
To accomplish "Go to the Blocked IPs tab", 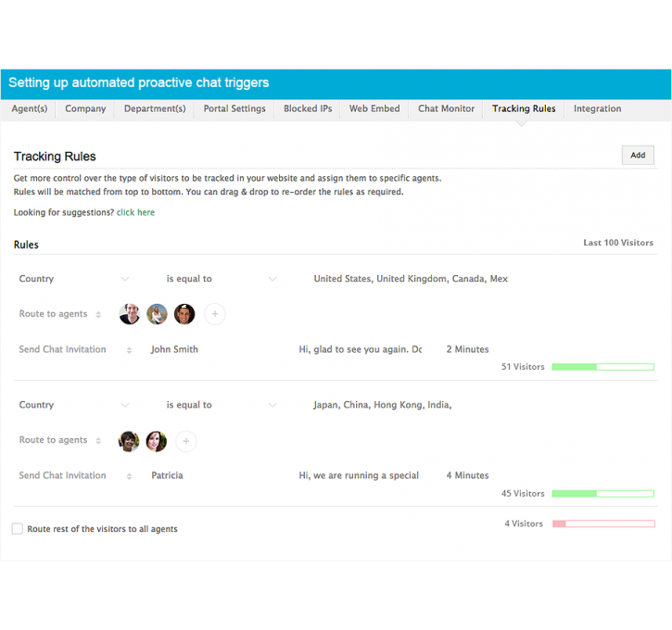I will (x=308, y=109).
